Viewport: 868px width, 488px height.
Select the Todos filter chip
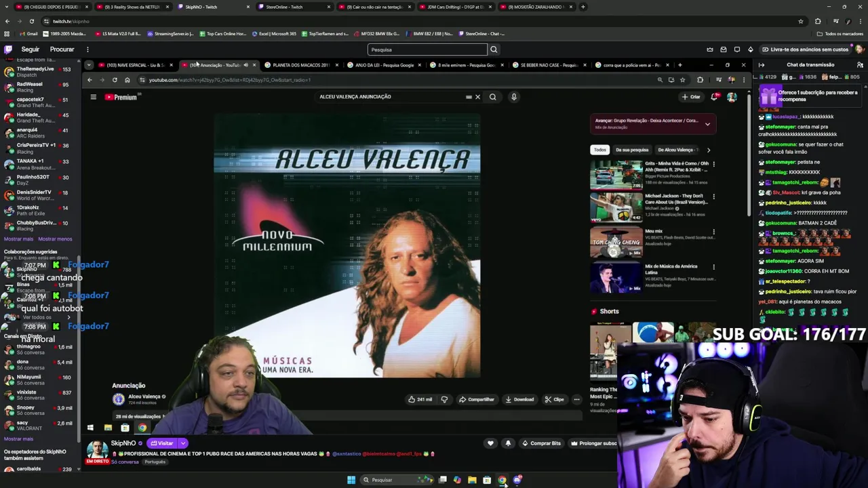pos(600,150)
